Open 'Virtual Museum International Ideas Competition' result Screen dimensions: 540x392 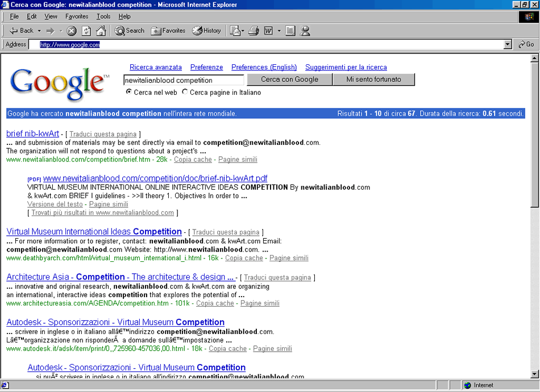[x=94, y=232]
